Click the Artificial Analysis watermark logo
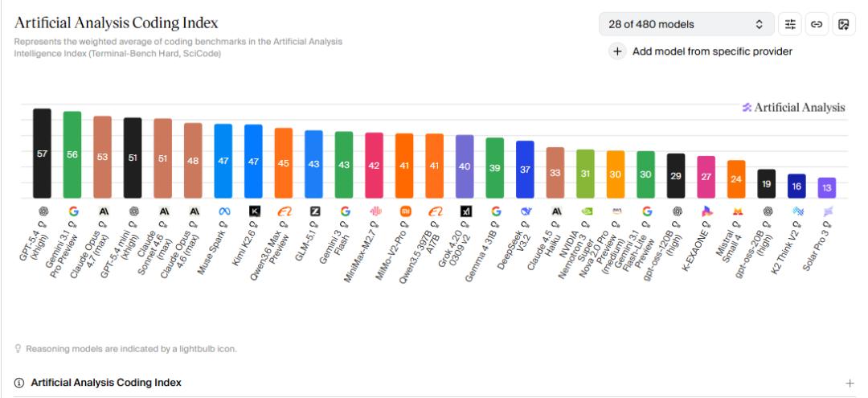The height and width of the screenshot is (398, 868). coord(792,108)
